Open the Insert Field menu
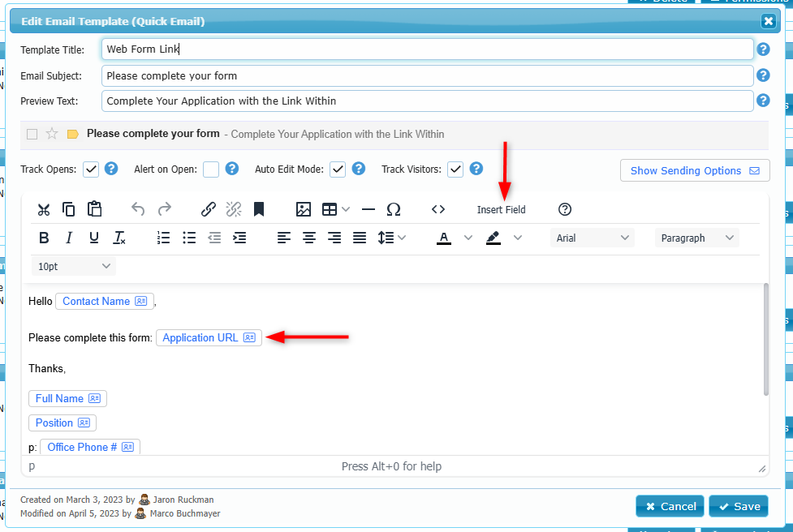The image size is (793, 532). tap(501, 209)
